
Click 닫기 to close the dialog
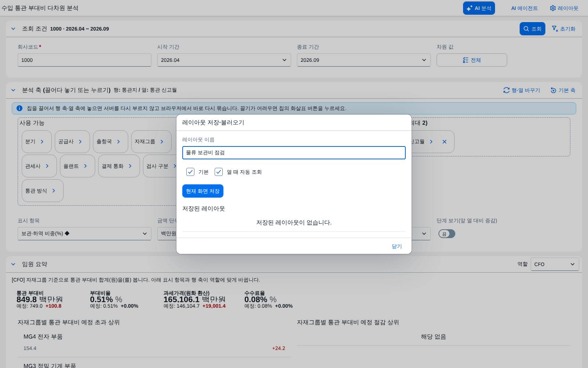pos(397,246)
